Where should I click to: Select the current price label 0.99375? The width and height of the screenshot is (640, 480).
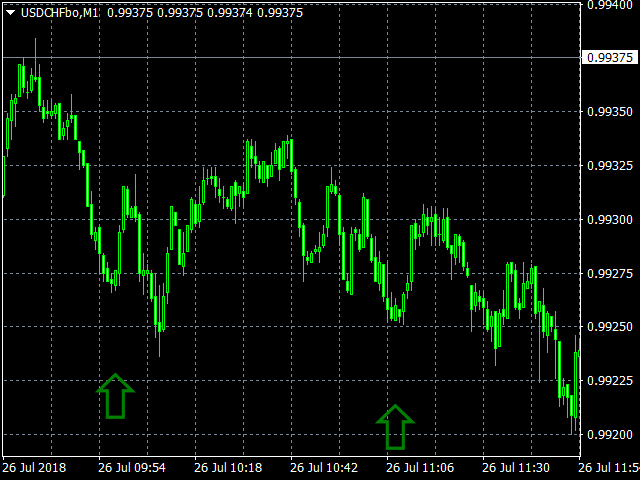click(x=609, y=58)
